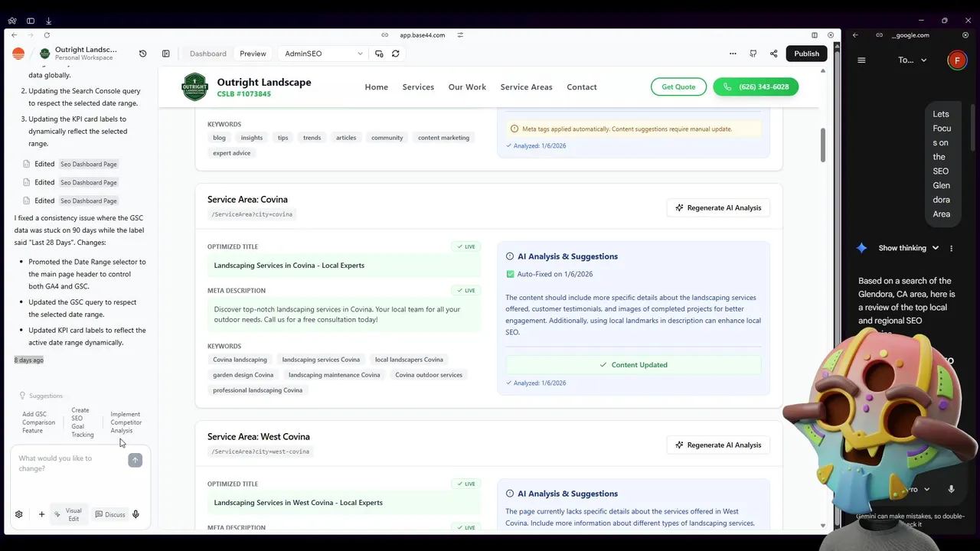Open the three-dot more options menu
This screenshot has width=980, height=551.
pos(733,54)
